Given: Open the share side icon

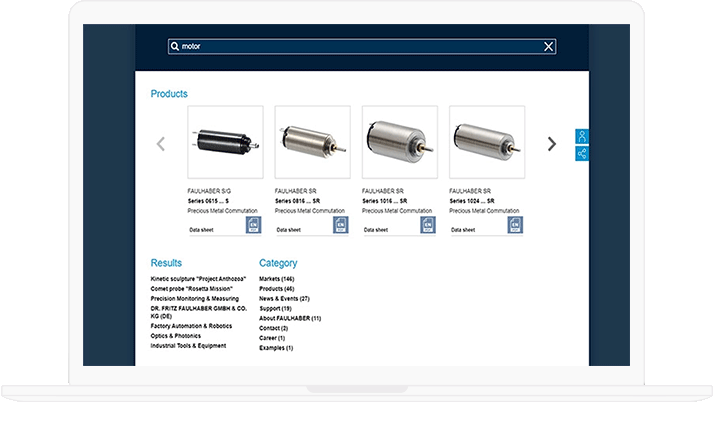Looking at the screenshot, I should tap(582, 154).
